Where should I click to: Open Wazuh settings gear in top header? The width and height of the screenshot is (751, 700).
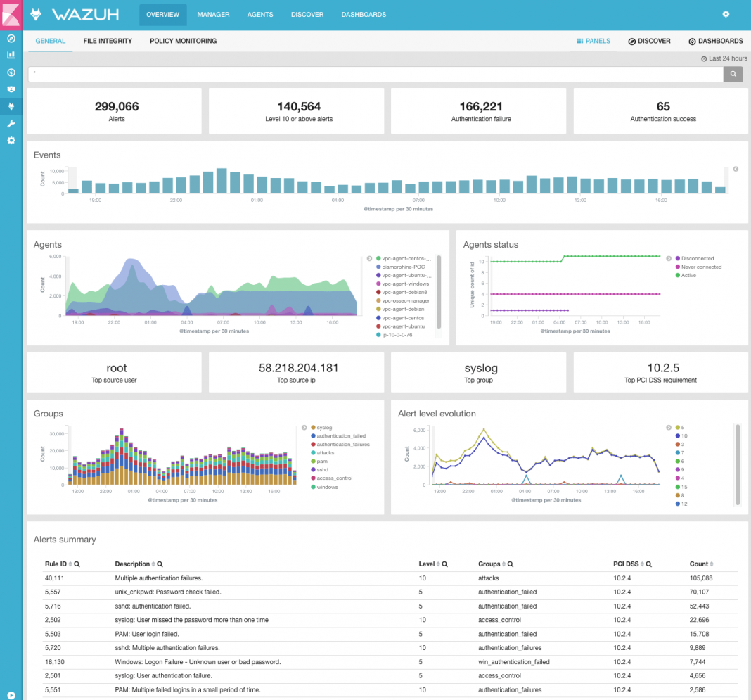pyautogui.click(x=726, y=14)
